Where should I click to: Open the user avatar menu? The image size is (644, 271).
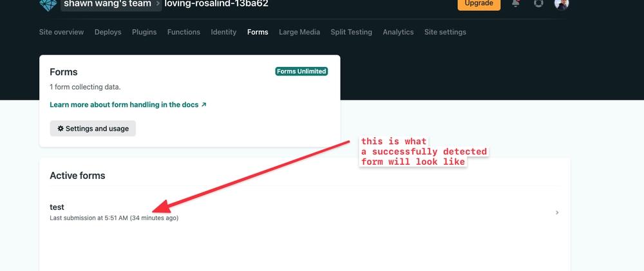pos(562,4)
